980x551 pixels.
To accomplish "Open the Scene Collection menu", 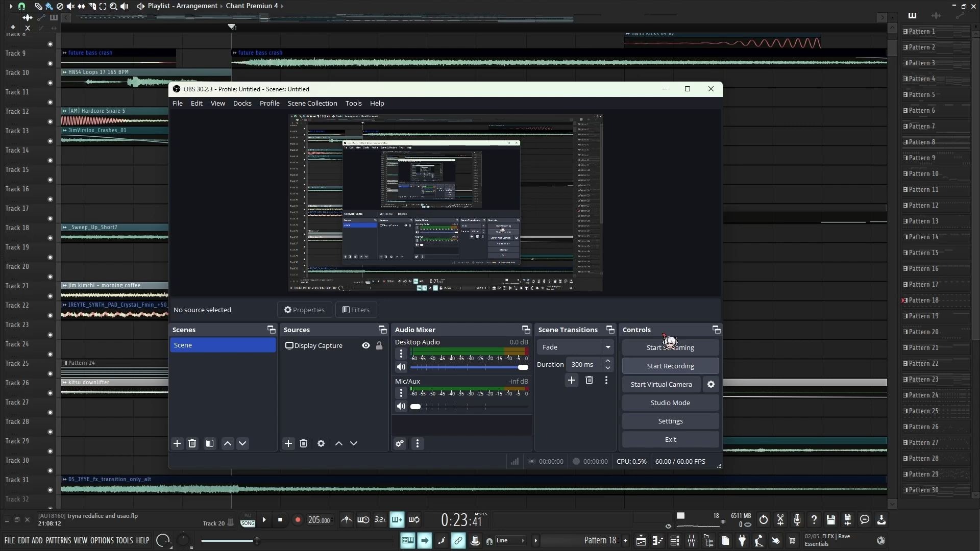I will pyautogui.click(x=312, y=103).
